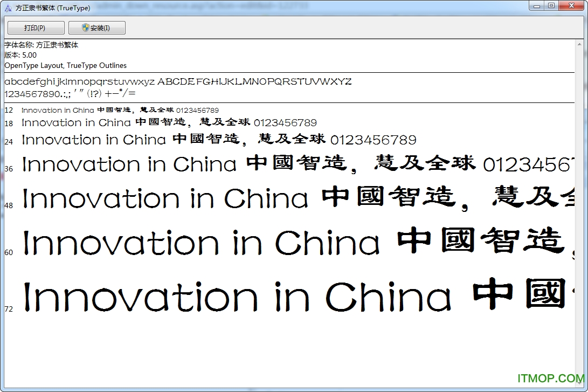
Task: Click the 1234567890 numerals and symbols line
Action: [x=70, y=93]
